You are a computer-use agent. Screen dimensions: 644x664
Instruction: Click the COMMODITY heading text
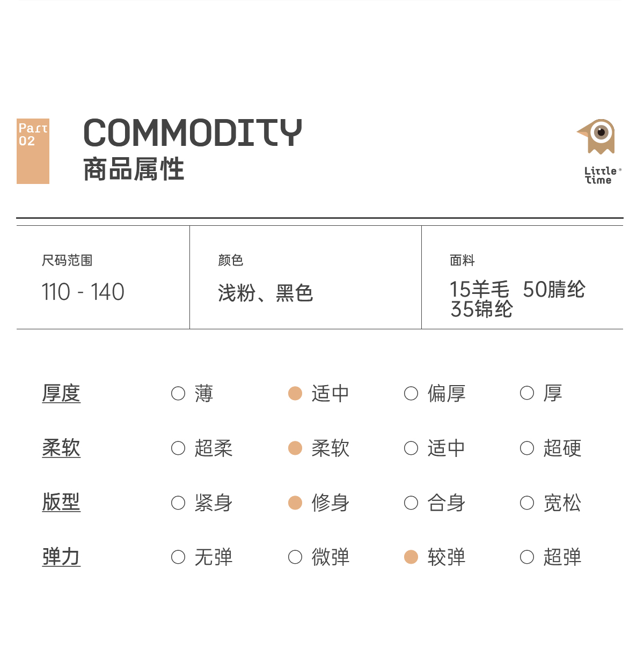coord(192,133)
